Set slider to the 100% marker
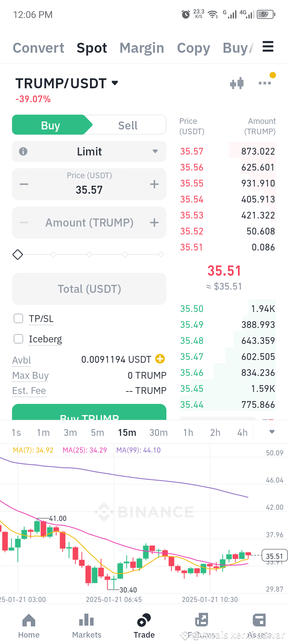This screenshot has width=288, height=644. (x=161, y=254)
